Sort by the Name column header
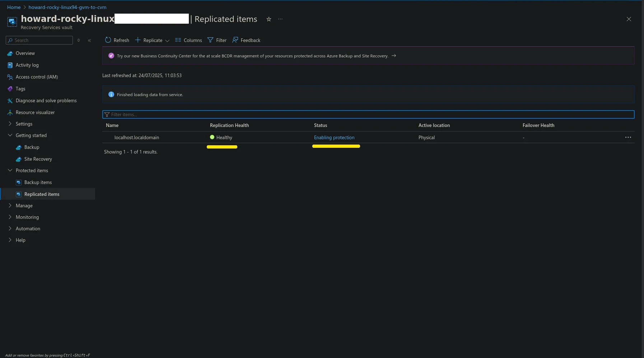644x358 pixels. click(x=112, y=125)
